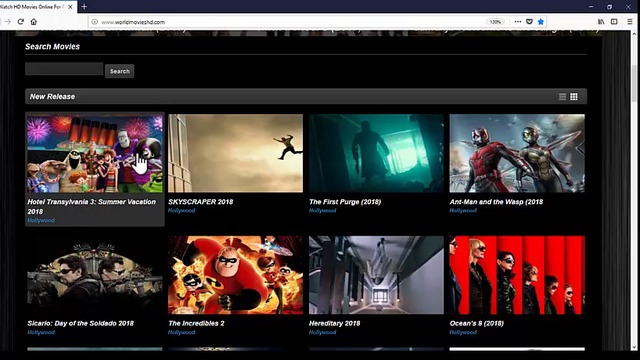Click the New Release section heading

click(52, 97)
